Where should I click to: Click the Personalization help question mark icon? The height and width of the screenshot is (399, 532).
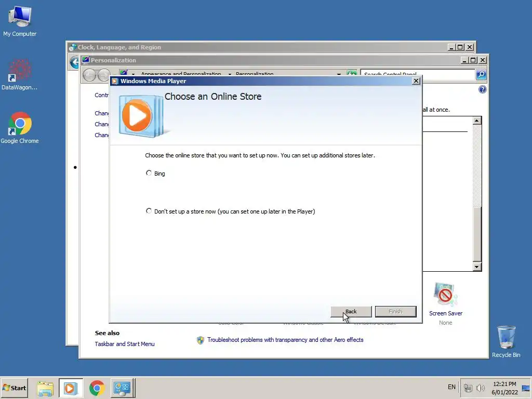(483, 89)
